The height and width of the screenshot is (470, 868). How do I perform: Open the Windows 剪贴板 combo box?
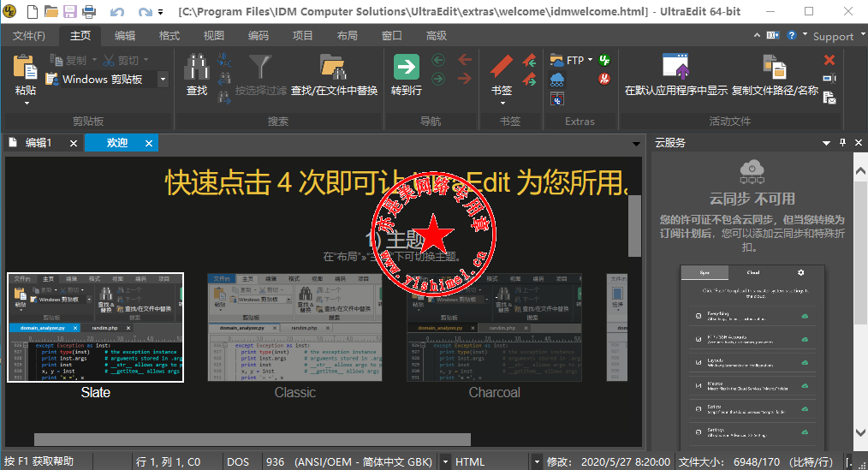[x=163, y=79]
